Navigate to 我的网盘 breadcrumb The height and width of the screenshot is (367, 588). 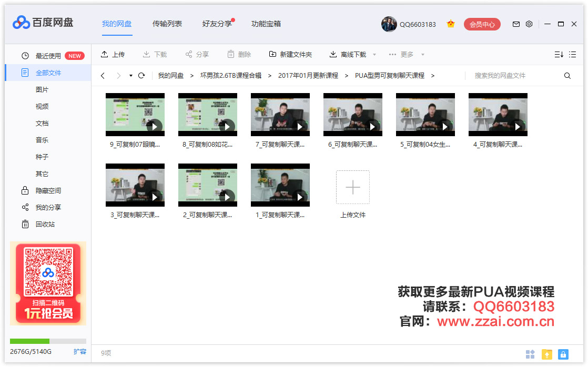(171, 76)
